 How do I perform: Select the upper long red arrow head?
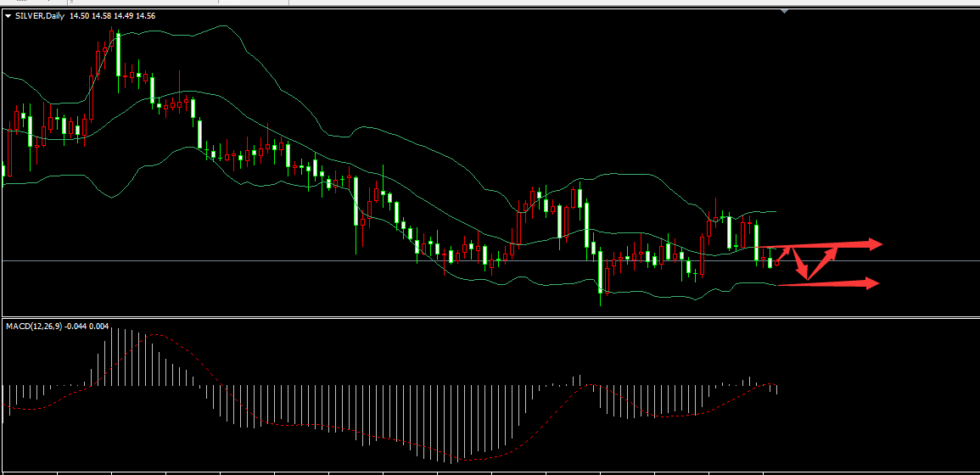coord(874,244)
